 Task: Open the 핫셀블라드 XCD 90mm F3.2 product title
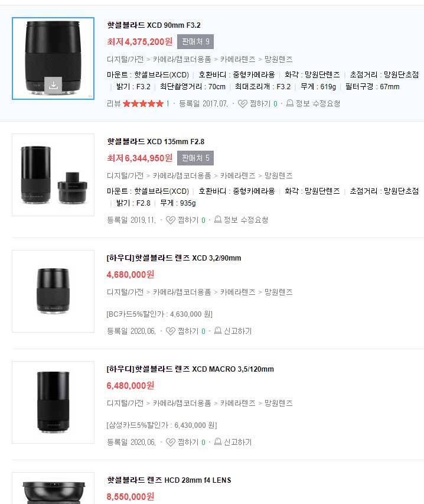coord(154,25)
